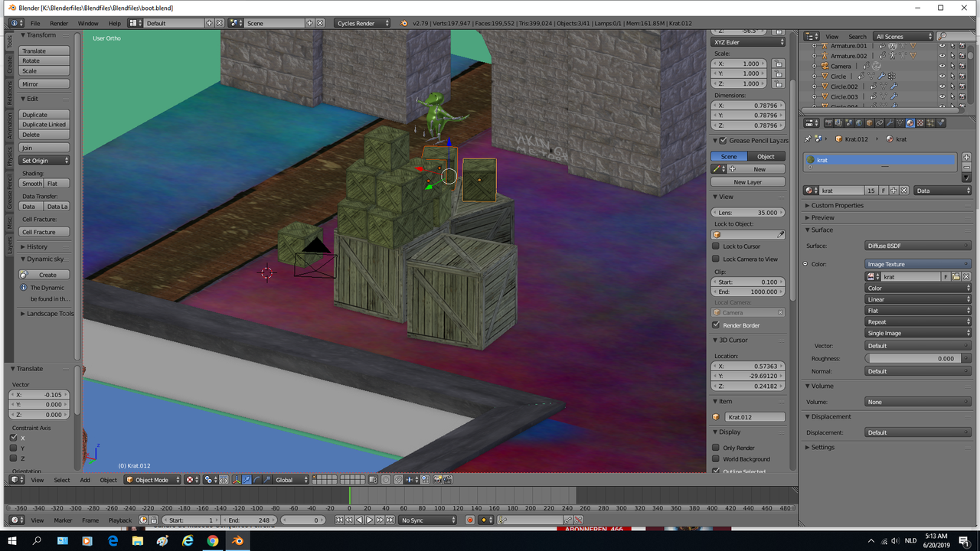Screen dimensions: 980x551
Task: Open the Add menu in 3D view header
Action: pyautogui.click(x=85, y=480)
